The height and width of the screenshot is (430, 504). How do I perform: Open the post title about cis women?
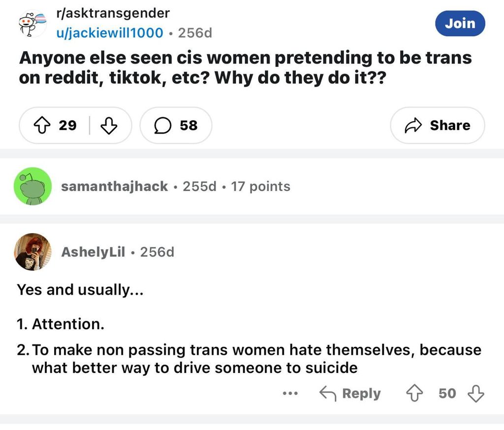(x=245, y=68)
